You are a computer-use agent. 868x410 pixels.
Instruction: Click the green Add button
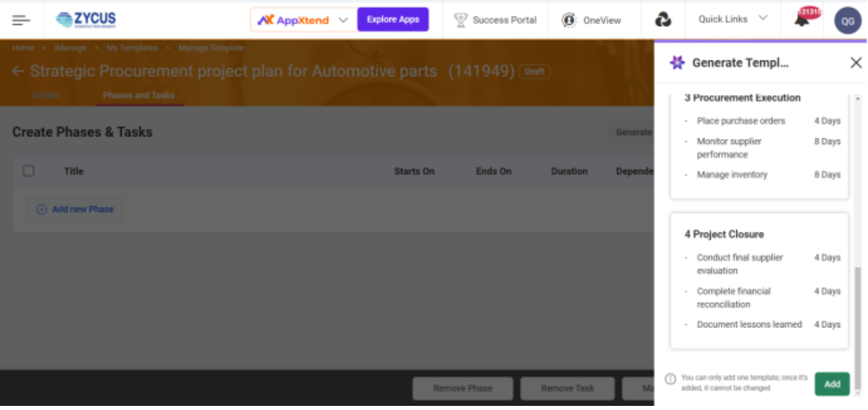coord(832,384)
